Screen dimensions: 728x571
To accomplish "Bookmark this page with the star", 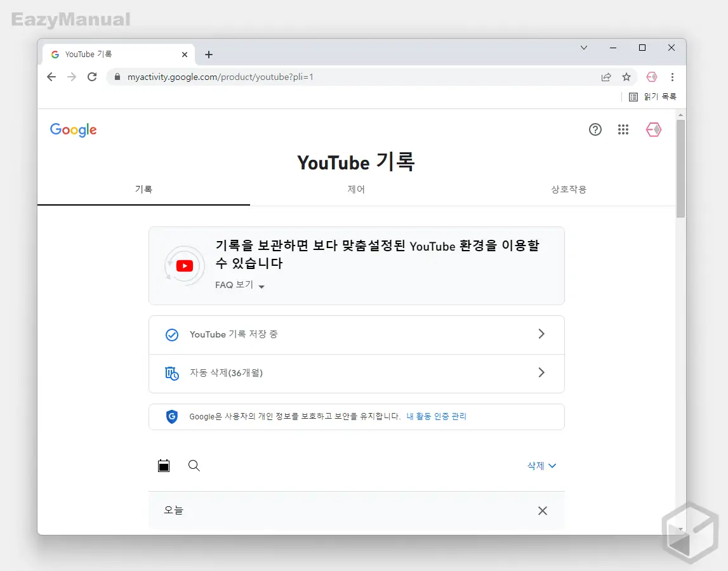I will pyautogui.click(x=626, y=77).
